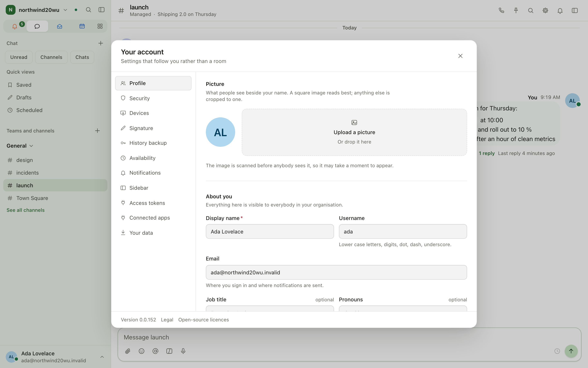The width and height of the screenshot is (588, 368).
Task: Open the Saved quick view
Action: pyautogui.click(x=55, y=85)
